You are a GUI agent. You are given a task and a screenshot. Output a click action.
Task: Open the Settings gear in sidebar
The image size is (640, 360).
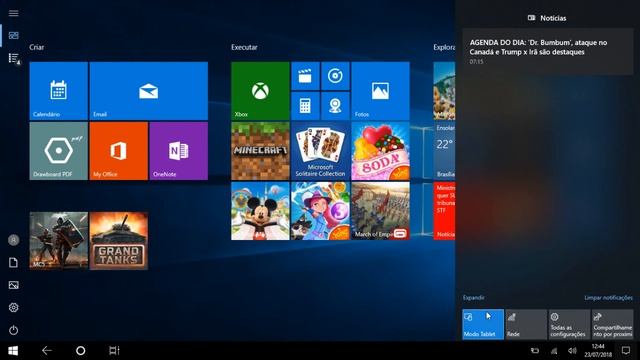click(x=13, y=307)
